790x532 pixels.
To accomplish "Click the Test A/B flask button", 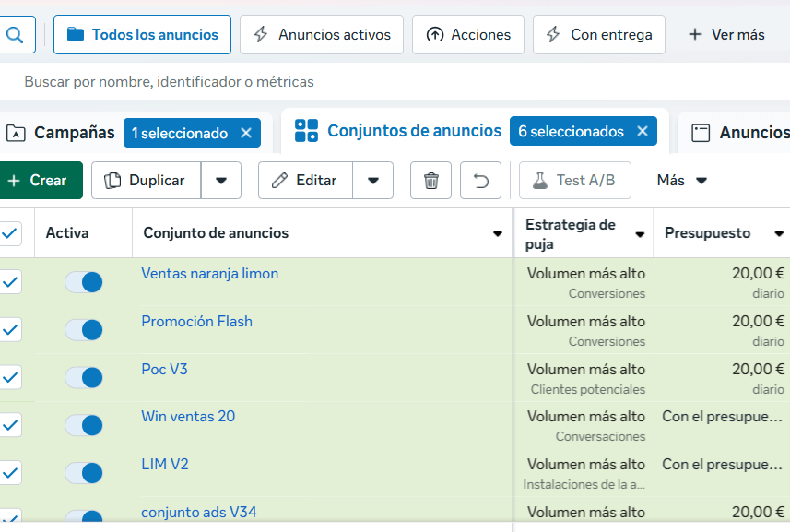I will click(x=574, y=181).
